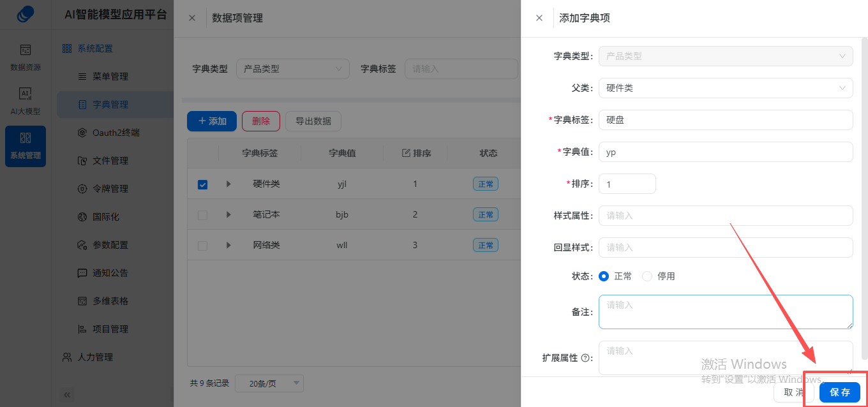Open the 字典类型 filter dropdown
Screen dimensions: 868x407
coord(293,69)
